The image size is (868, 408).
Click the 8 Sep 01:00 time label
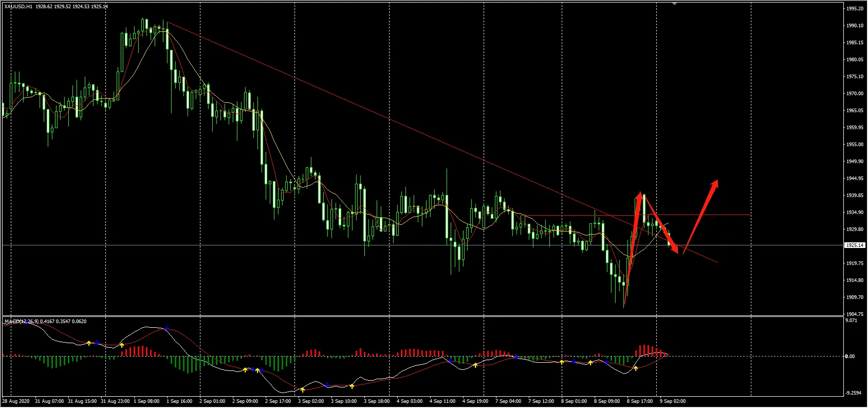pos(574,401)
